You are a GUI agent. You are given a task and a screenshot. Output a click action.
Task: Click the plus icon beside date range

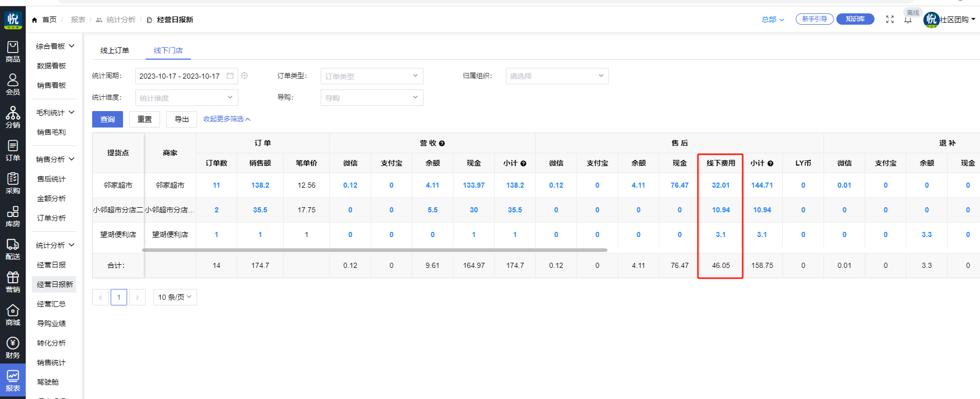pos(244,76)
